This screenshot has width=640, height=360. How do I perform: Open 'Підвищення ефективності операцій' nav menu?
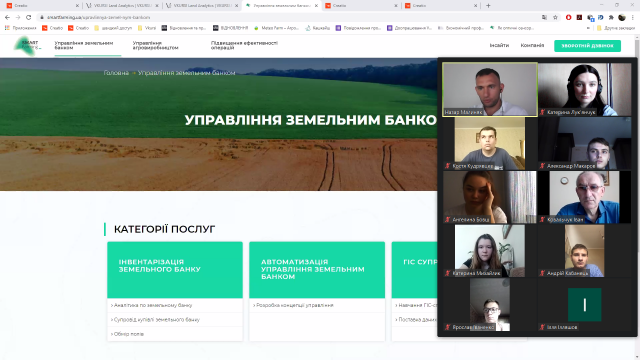point(244,45)
